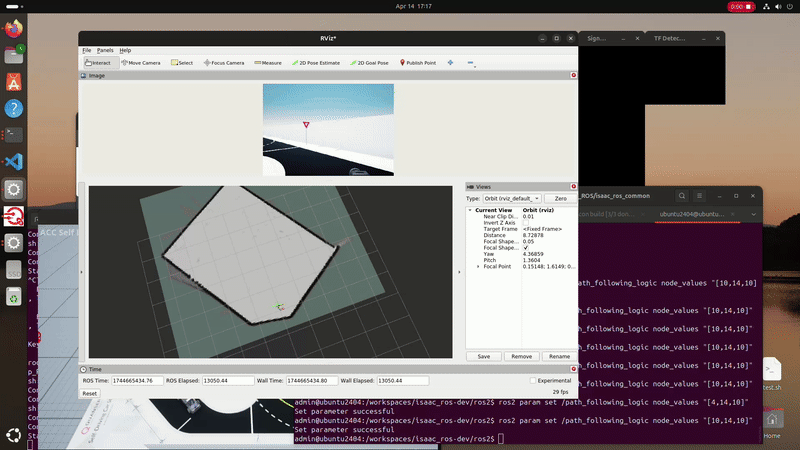Collapse the Current View tree

click(x=471, y=210)
